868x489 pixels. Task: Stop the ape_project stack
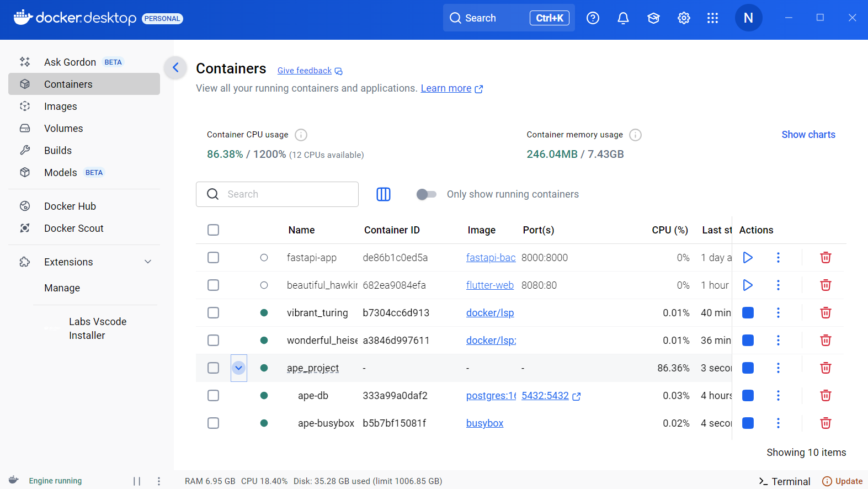748,368
